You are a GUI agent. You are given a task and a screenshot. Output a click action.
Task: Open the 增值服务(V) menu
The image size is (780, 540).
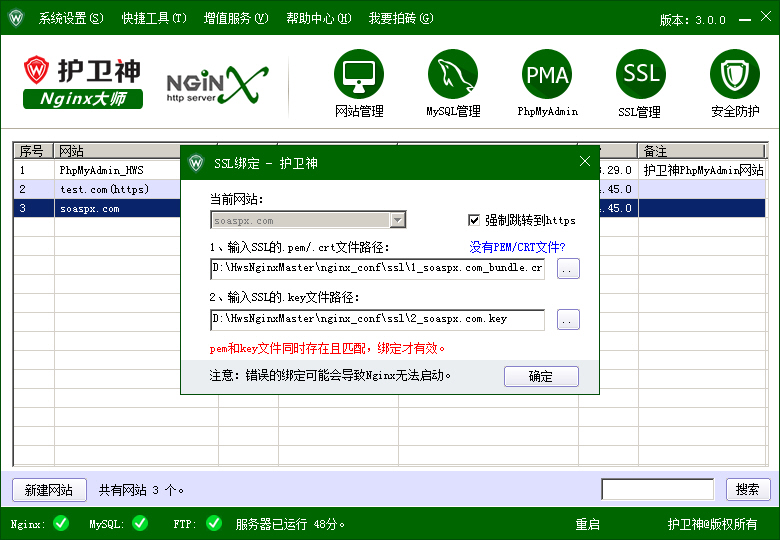[236, 18]
